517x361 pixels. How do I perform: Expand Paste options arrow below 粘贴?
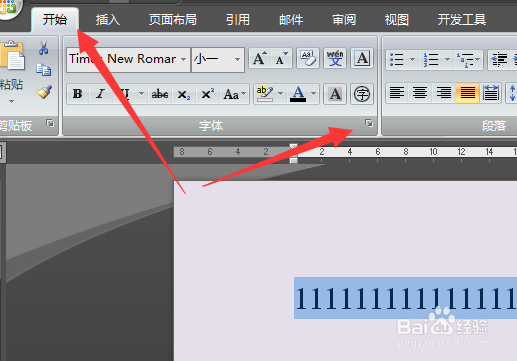click(x=12, y=101)
